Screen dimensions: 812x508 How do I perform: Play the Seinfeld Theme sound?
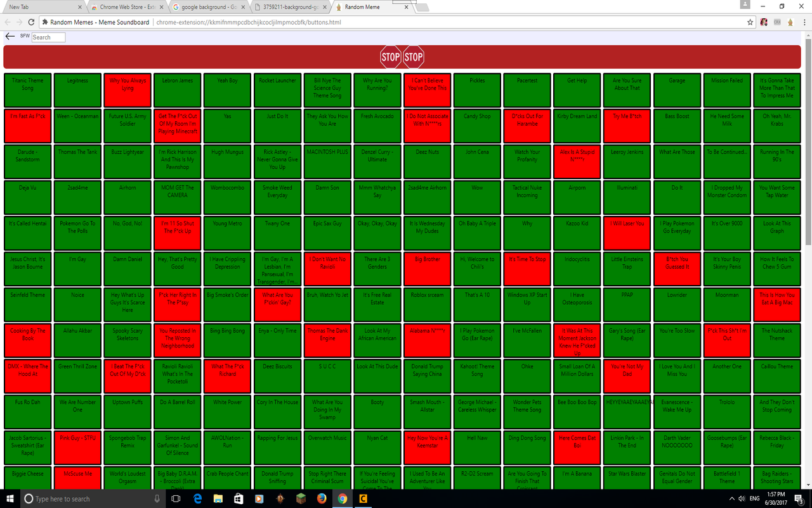[28, 305]
